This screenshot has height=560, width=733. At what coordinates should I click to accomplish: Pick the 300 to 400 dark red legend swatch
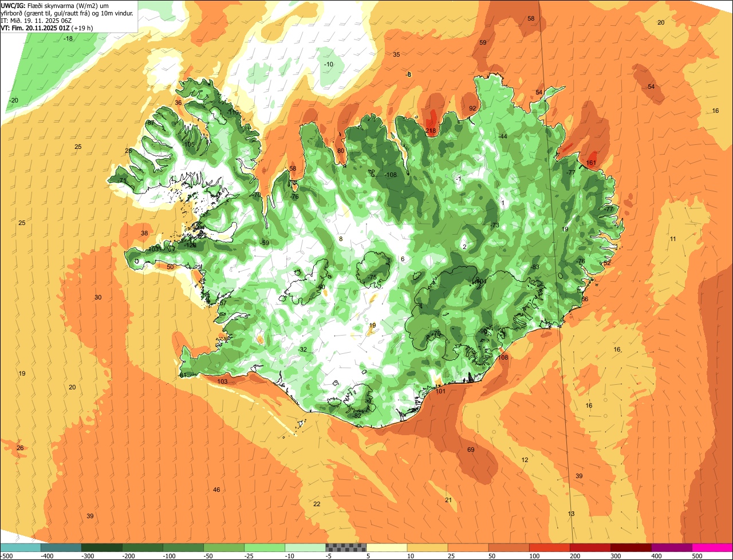(x=630, y=547)
